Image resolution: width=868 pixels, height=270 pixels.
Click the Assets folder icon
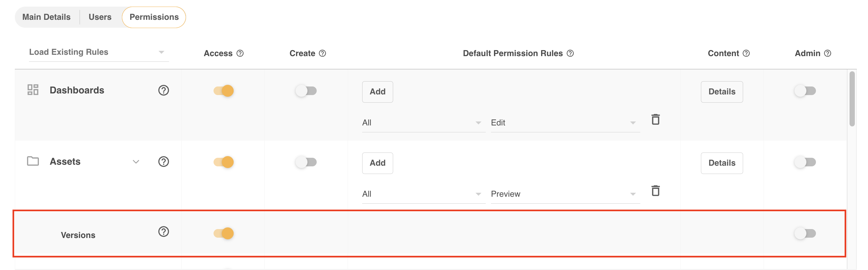(33, 161)
